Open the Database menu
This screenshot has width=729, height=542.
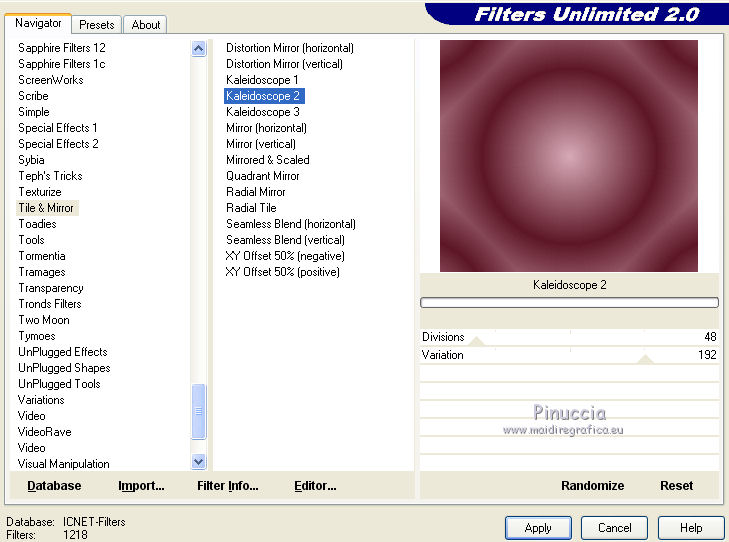click(54, 485)
